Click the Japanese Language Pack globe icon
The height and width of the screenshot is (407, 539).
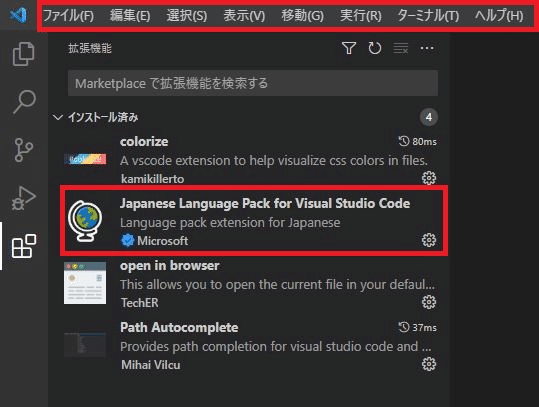pyautogui.click(x=85, y=221)
